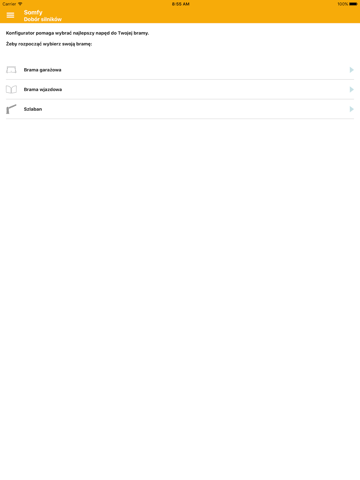Click the Dobór silników subtitle
Screen dimensions: 360x480
coord(43,19)
